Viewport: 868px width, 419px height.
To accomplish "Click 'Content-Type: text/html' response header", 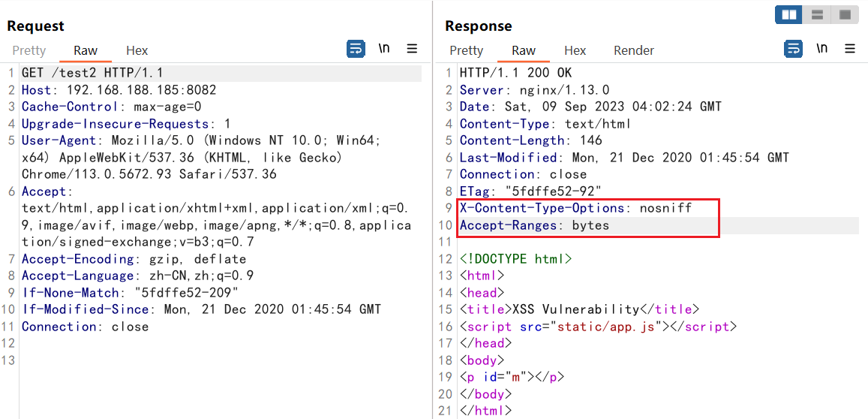I will (545, 124).
